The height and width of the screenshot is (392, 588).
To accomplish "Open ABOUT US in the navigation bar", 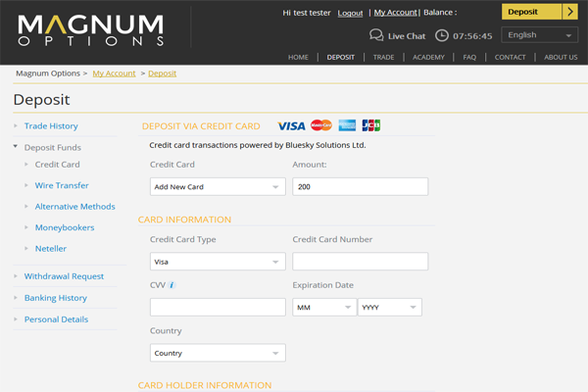I will tap(561, 57).
